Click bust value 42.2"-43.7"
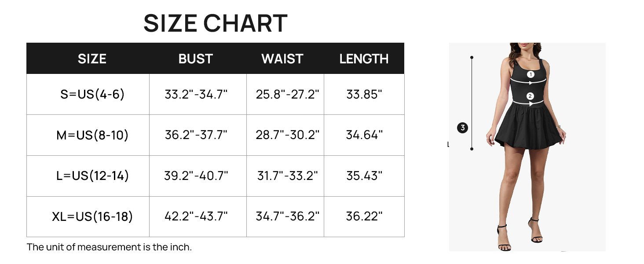 click(x=196, y=216)
